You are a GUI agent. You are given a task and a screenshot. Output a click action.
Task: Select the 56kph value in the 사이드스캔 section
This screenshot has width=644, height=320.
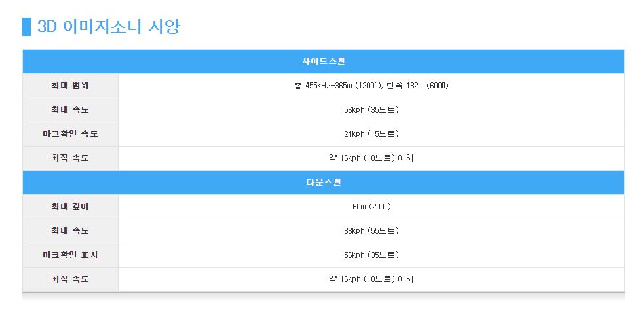(x=371, y=110)
